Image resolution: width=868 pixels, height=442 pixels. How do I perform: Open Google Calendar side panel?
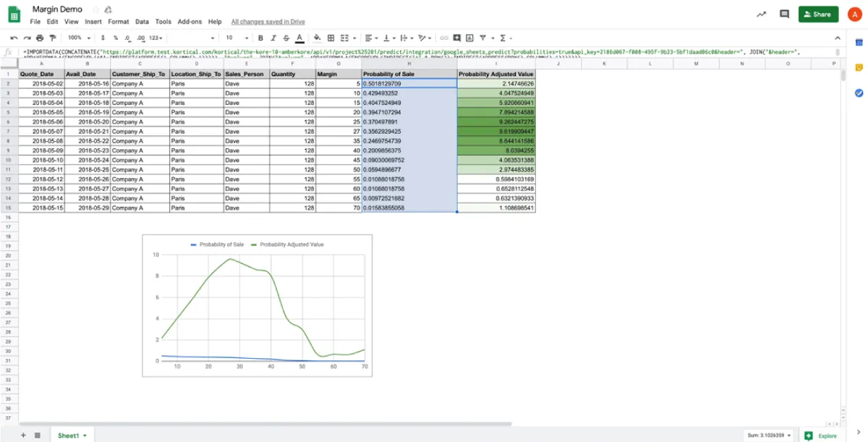(x=859, y=43)
